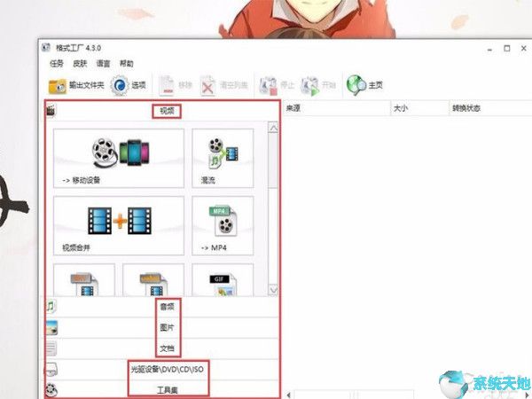This screenshot has width=532, height=399.
Task: Open the 选项 options gear
Action: click(129, 85)
